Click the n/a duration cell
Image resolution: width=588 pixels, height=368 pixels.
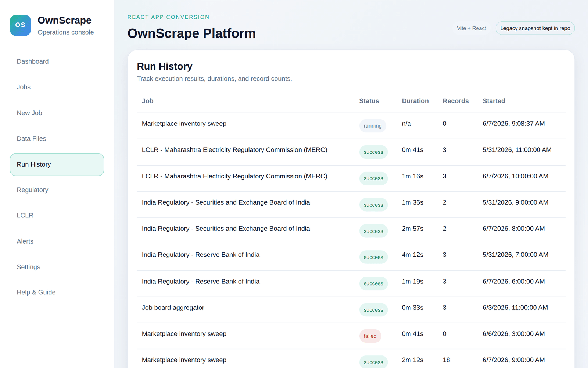[x=406, y=124]
